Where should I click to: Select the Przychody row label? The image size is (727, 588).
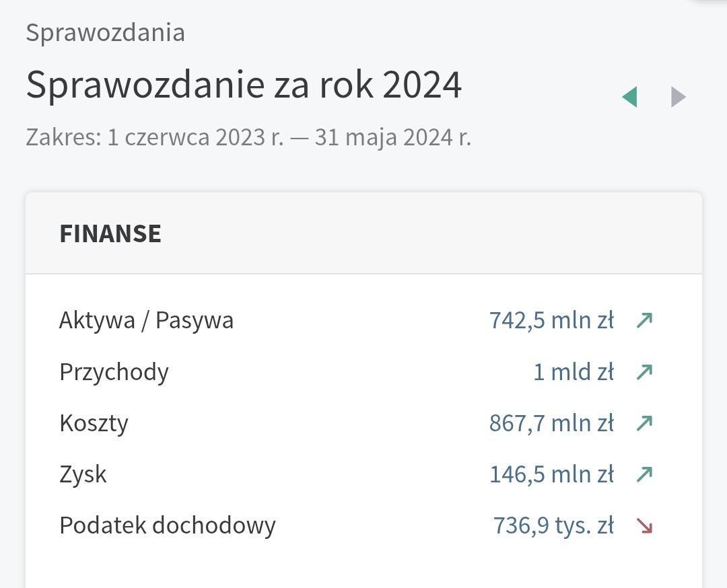point(114,371)
